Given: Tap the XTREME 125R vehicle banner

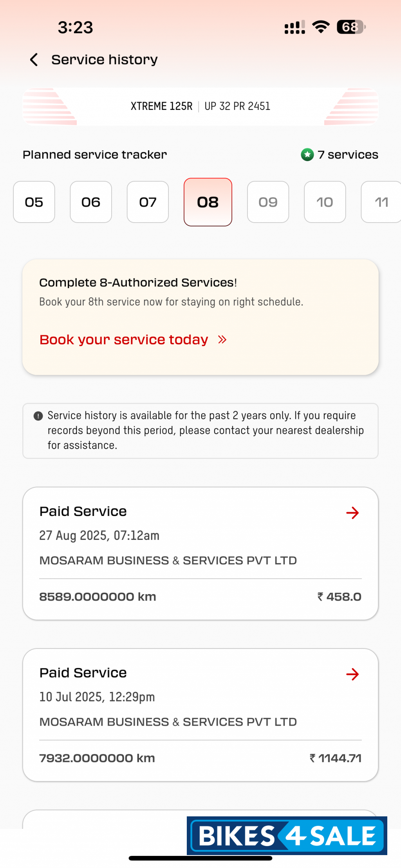Looking at the screenshot, I should (x=200, y=106).
